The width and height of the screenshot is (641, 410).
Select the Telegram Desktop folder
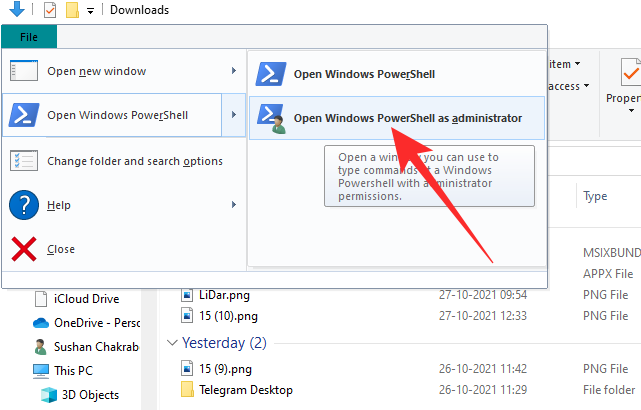click(245, 389)
